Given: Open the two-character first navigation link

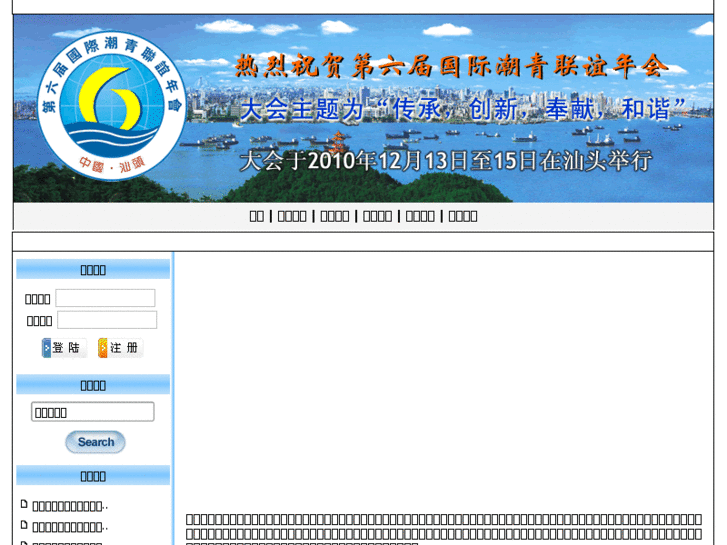Looking at the screenshot, I should [256, 216].
